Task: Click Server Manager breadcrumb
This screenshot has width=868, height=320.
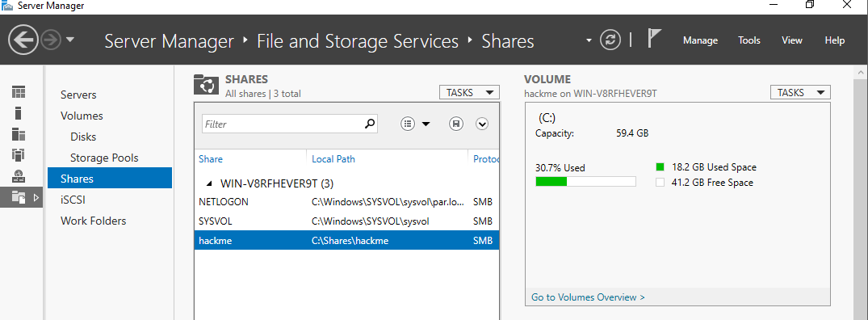Action: 170,41
